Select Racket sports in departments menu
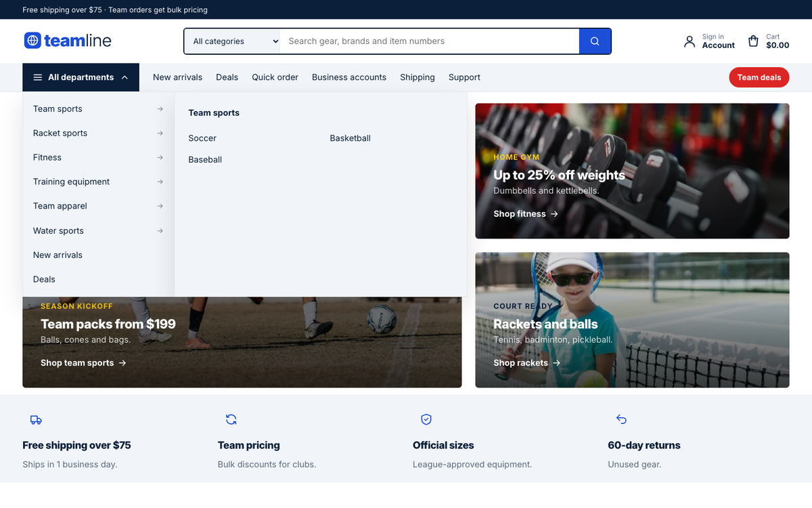812x508 pixels. point(98,133)
